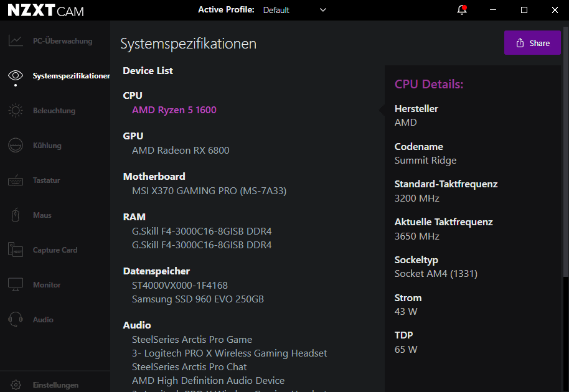Click the 3200 MHz standard clock value
The width and height of the screenshot is (569, 392).
[417, 198]
